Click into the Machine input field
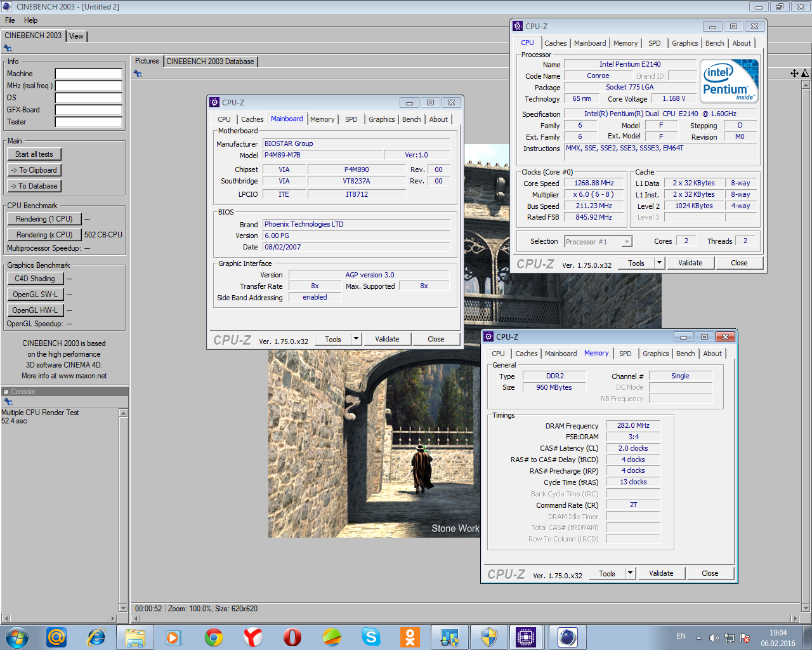812x650 pixels. coord(89,74)
